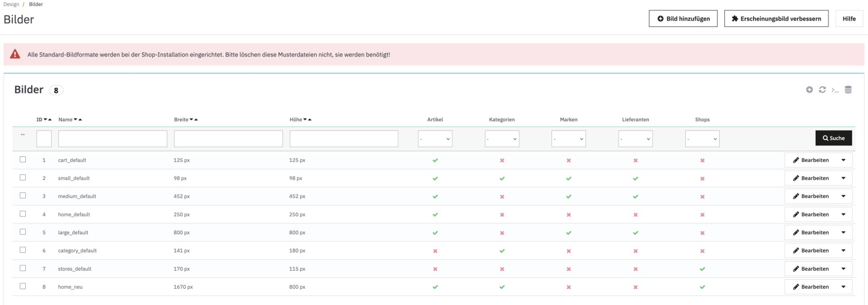
Task: Open the Hilfe help panel
Action: 849,19
